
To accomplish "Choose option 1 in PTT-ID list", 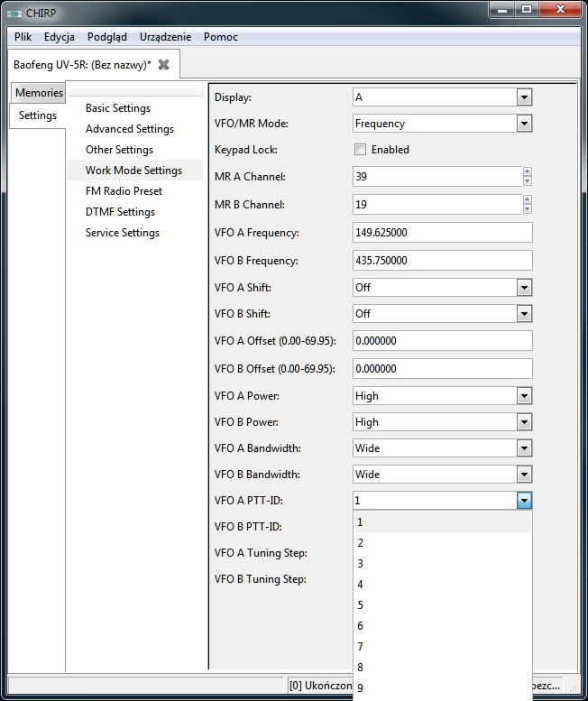I will tap(442, 522).
